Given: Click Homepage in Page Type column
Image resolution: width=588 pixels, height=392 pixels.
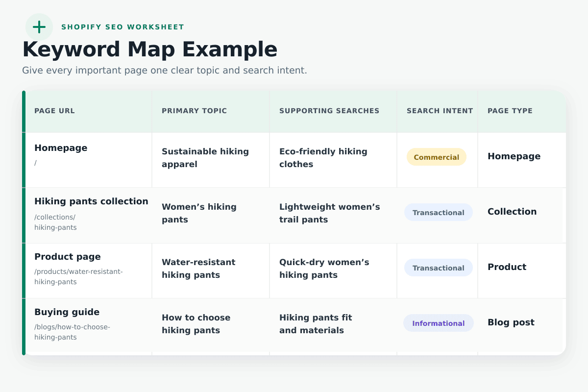Looking at the screenshot, I should [x=514, y=156].
